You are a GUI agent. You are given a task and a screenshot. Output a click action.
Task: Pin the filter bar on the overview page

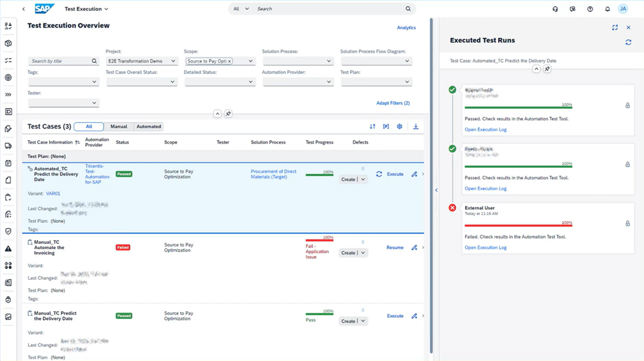pos(228,113)
